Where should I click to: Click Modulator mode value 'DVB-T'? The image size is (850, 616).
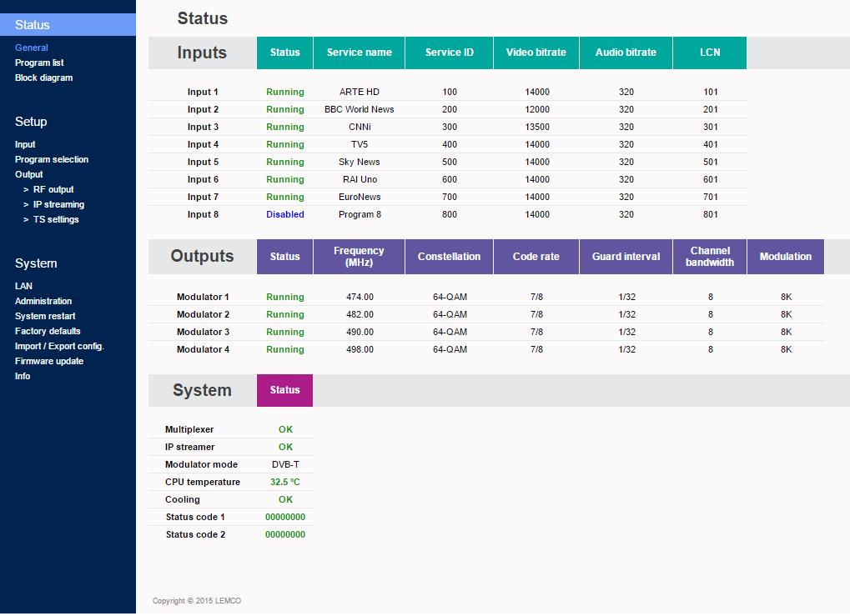click(285, 464)
